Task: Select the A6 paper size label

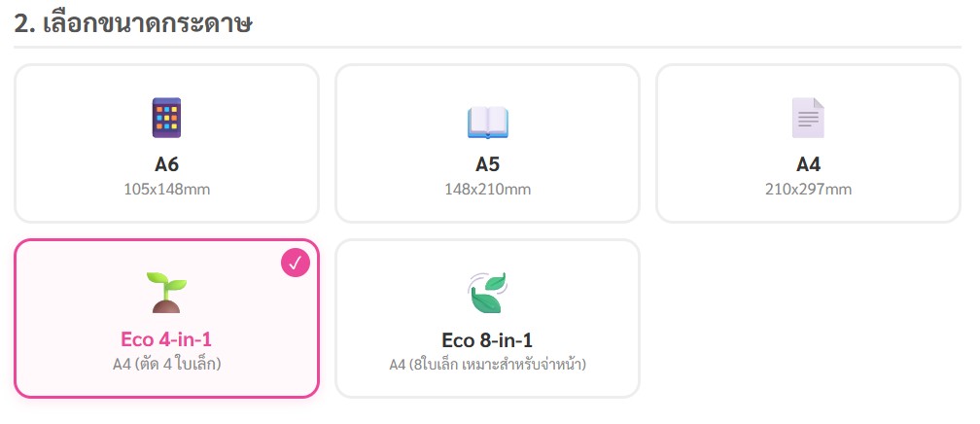Action: pyautogui.click(x=166, y=164)
